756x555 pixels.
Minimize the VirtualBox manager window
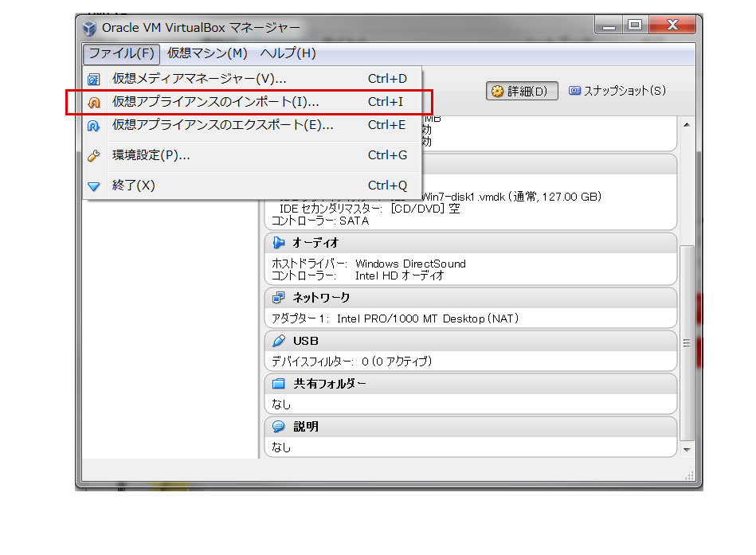609,25
